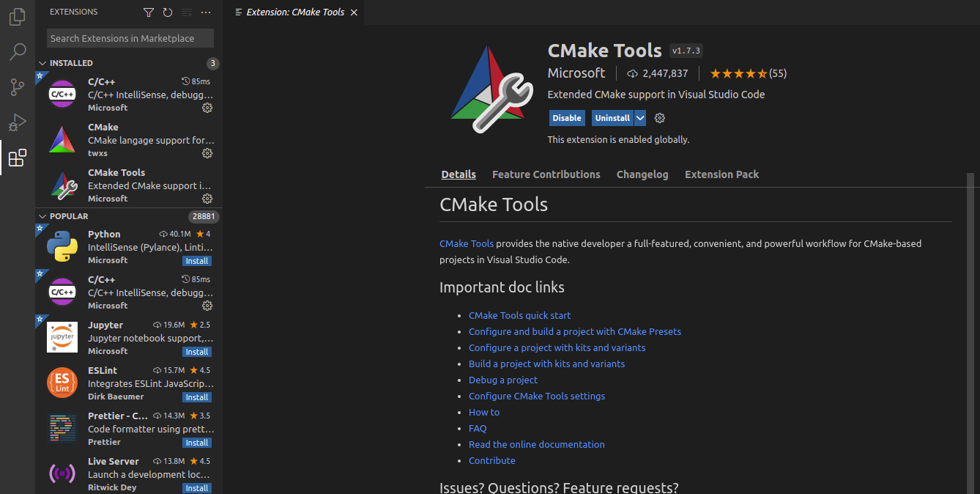980x494 pixels.
Task: Select the Prettier extension icon
Action: [62, 428]
